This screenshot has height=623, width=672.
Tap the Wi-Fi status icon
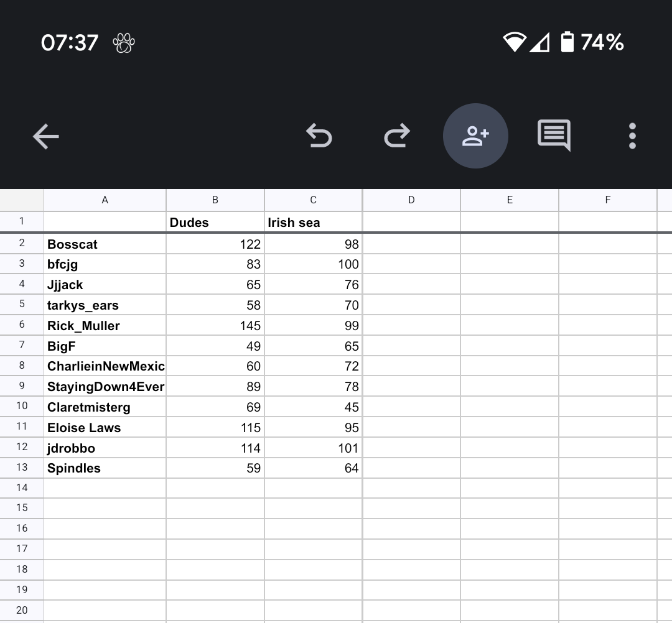(x=514, y=42)
